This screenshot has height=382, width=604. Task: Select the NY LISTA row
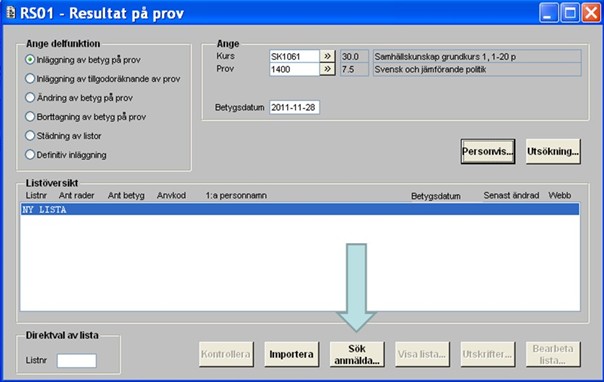tap(300, 209)
